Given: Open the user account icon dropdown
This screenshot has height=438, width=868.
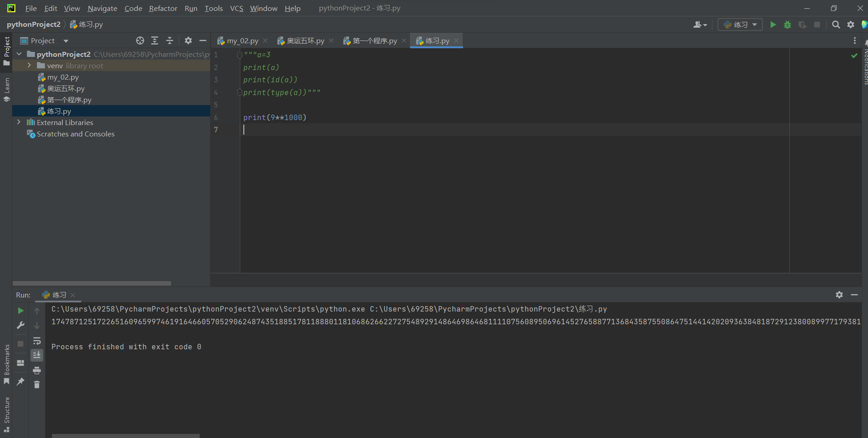Looking at the screenshot, I should [700, 25].
